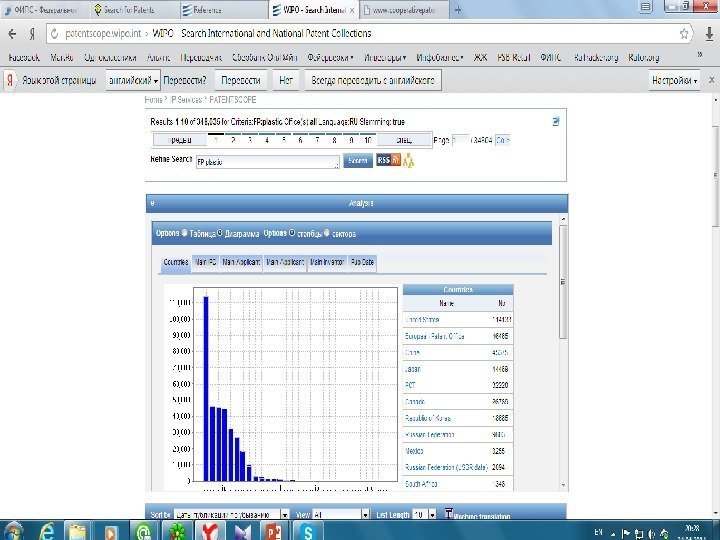Click the Search button

click(358, 160)
